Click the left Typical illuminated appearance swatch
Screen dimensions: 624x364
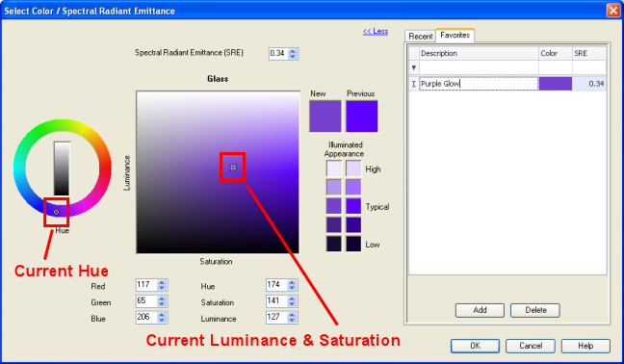[x=334, y=206]
